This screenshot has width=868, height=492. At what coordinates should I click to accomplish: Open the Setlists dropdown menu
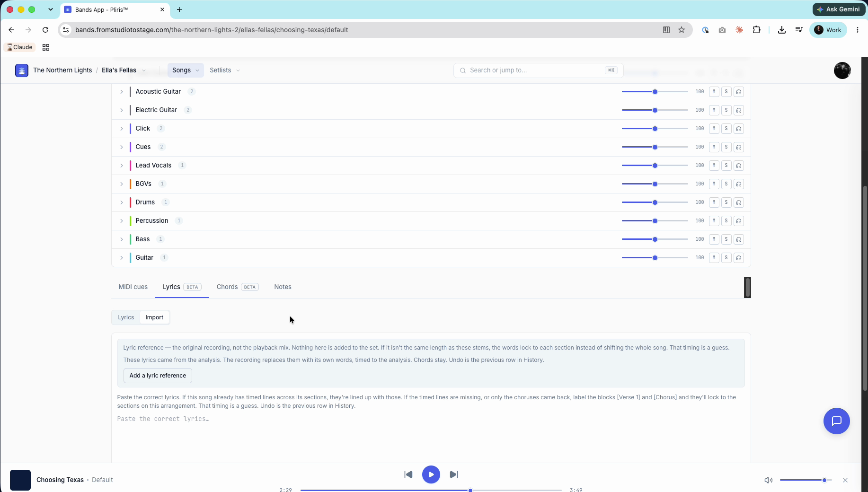pyautogui.click(x=225, y=70)
